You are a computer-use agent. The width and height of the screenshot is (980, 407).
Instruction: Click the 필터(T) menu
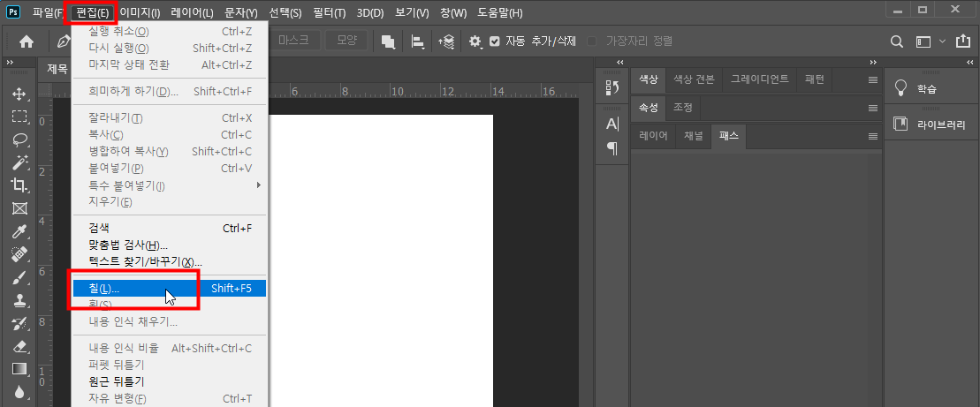click(x=330, y=13)
